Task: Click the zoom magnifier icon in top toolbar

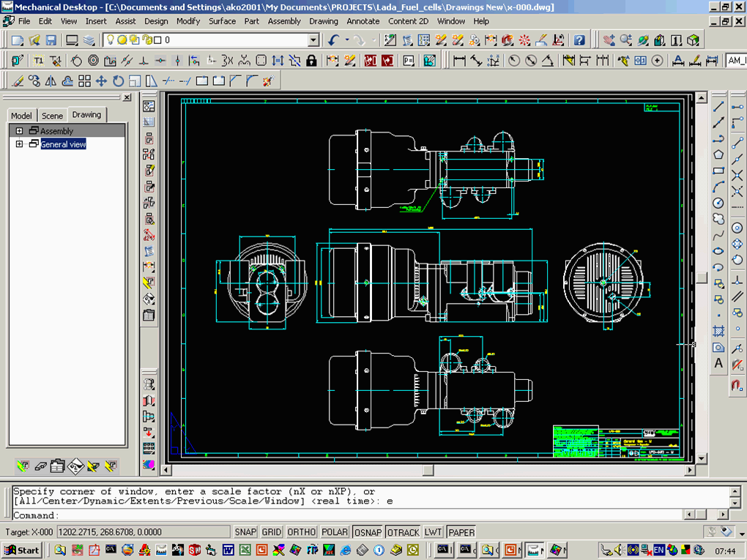Action: pos(626,40)
